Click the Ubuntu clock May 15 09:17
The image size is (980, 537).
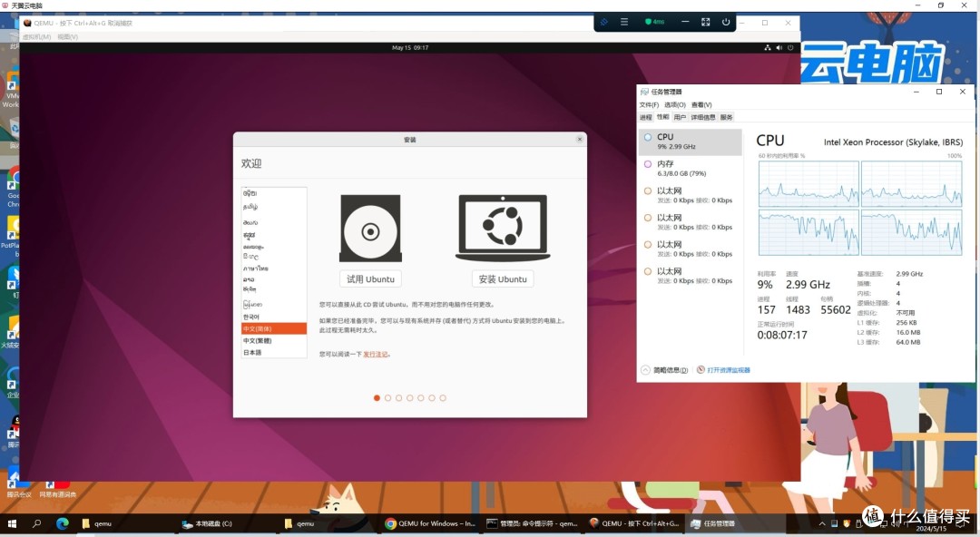pyautogui.click(x=410, y=47)
